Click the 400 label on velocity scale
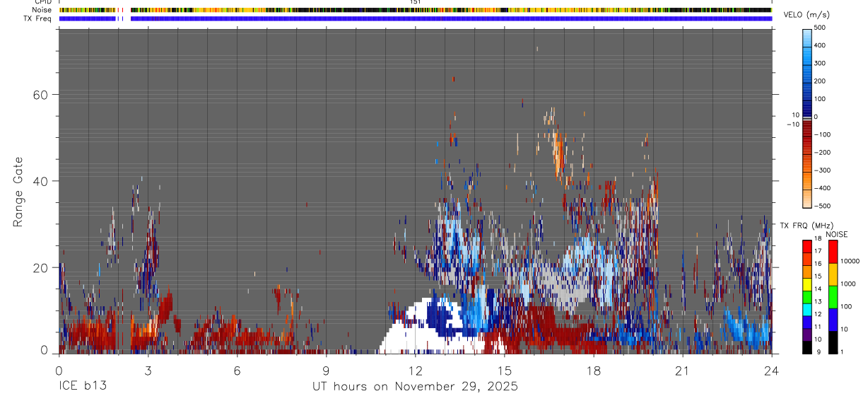 [x=821, y=45]
